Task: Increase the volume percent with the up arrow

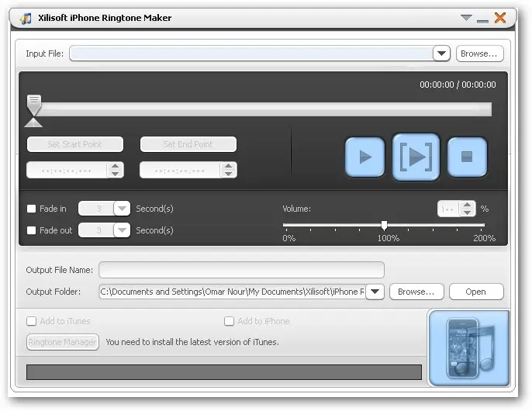Action: (467, 205)
